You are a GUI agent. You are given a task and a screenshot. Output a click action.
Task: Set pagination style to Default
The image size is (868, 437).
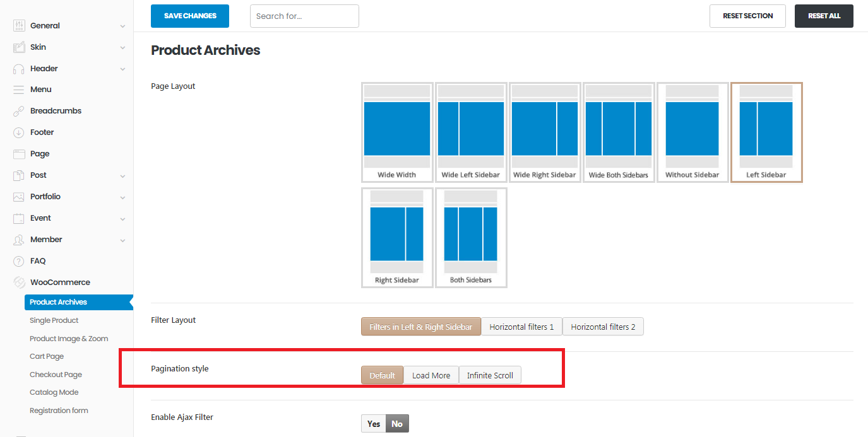click(x=382, y=375)
